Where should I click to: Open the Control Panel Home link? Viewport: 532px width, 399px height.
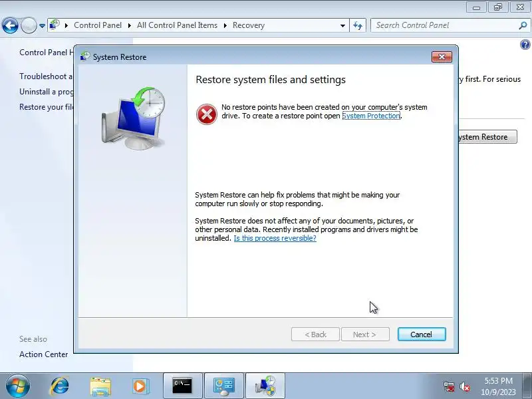pyautogui.click(x=46, y=53)
